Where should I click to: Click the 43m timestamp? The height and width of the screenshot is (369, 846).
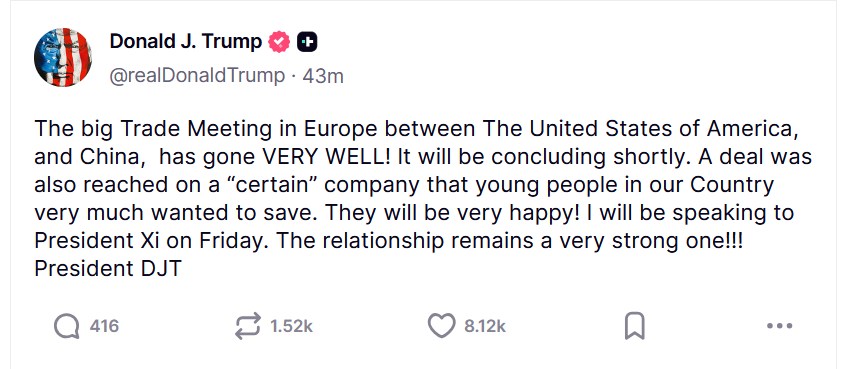coord(323,76)
